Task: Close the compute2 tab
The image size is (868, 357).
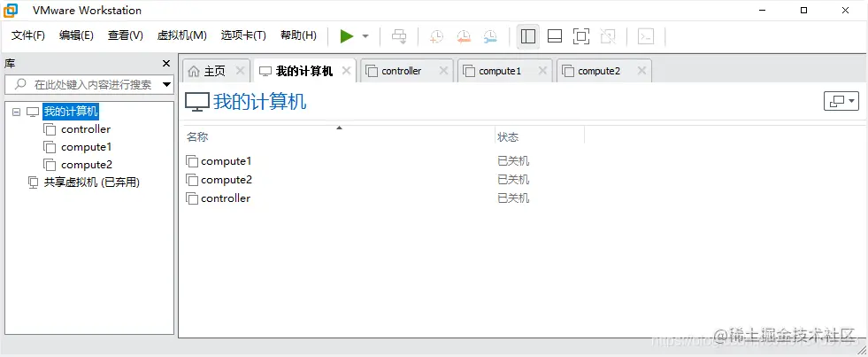Action: pyautogui.click(x=641, y=70)
